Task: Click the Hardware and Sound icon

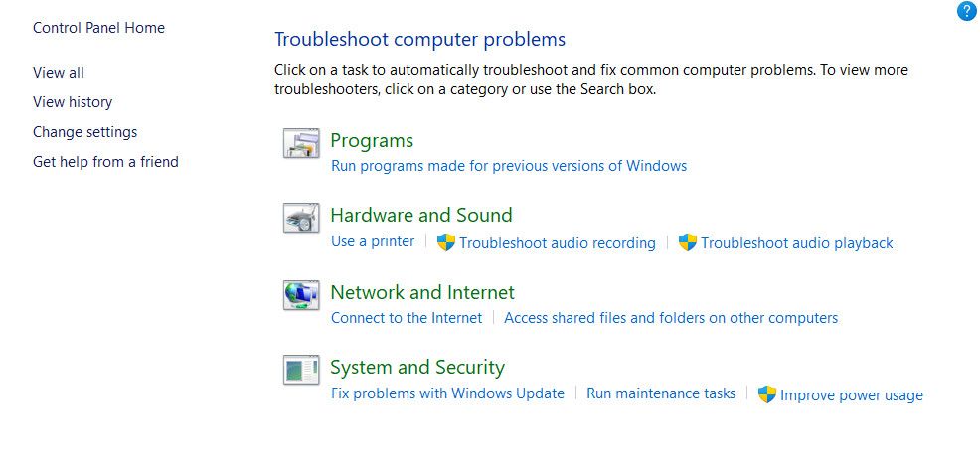Action: (301, 218)
